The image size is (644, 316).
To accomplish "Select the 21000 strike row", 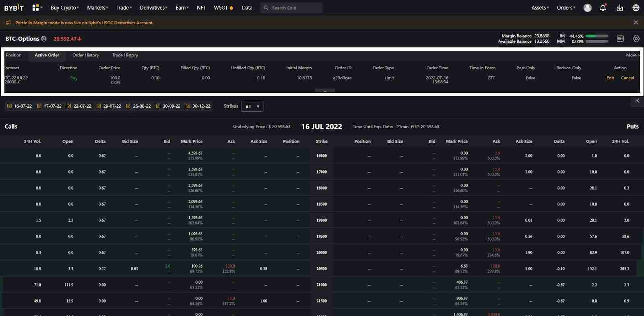I will pyautogui.click(x=322, y=285).
